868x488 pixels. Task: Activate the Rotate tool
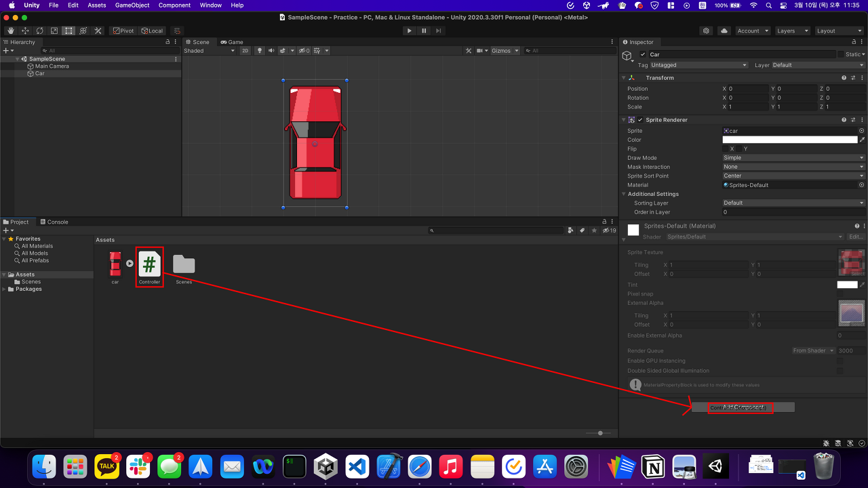39,31
